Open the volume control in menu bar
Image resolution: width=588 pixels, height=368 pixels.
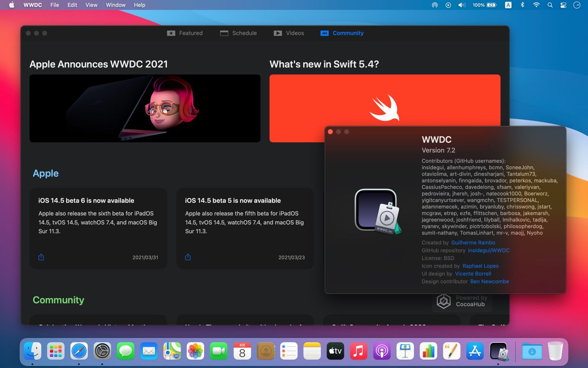462,5
